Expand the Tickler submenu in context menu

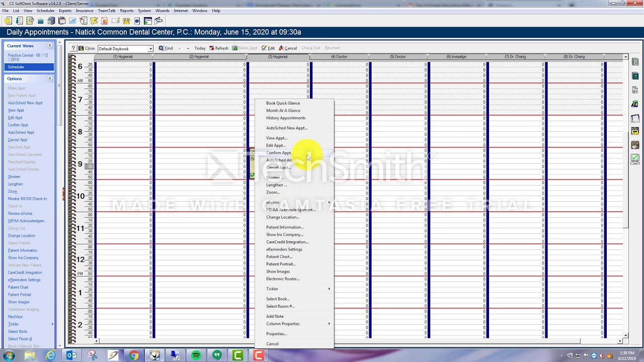pos(330,289)
